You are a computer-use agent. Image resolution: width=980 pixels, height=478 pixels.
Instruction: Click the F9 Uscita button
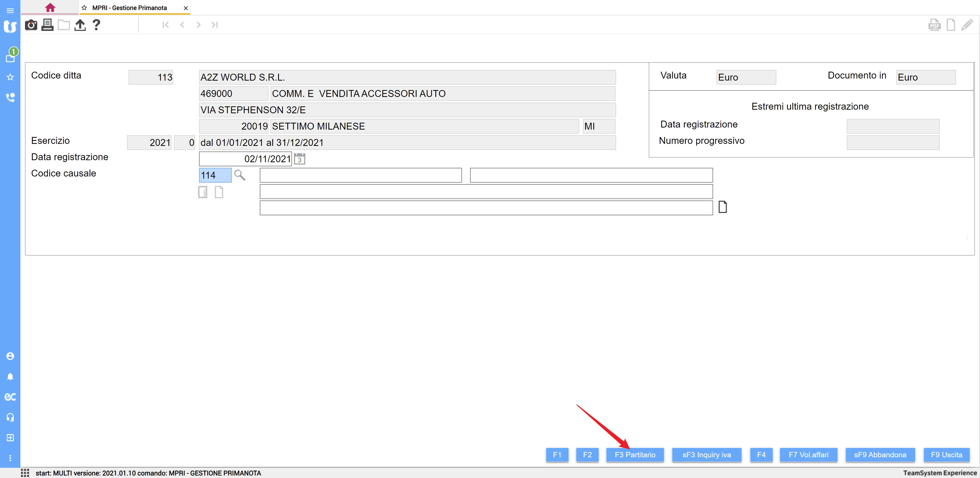click(946, 455)
